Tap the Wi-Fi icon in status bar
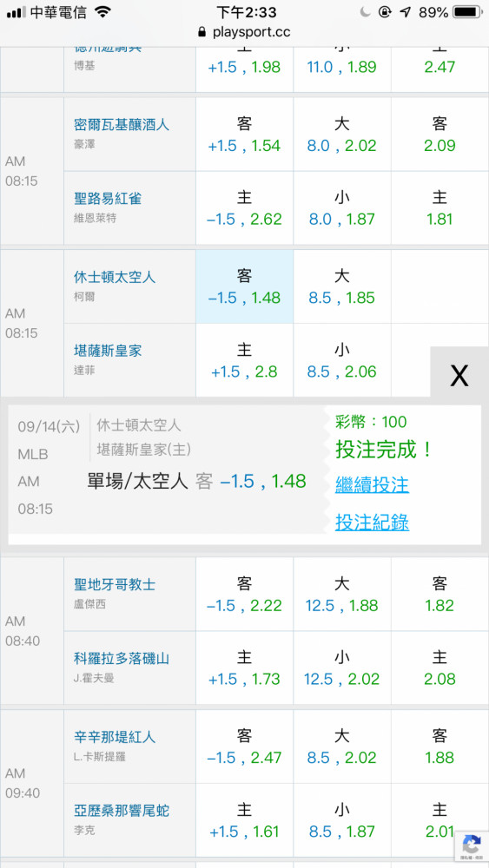Image resolution: width=489 pixels, height=868 pixels. [x=103, y=12]
